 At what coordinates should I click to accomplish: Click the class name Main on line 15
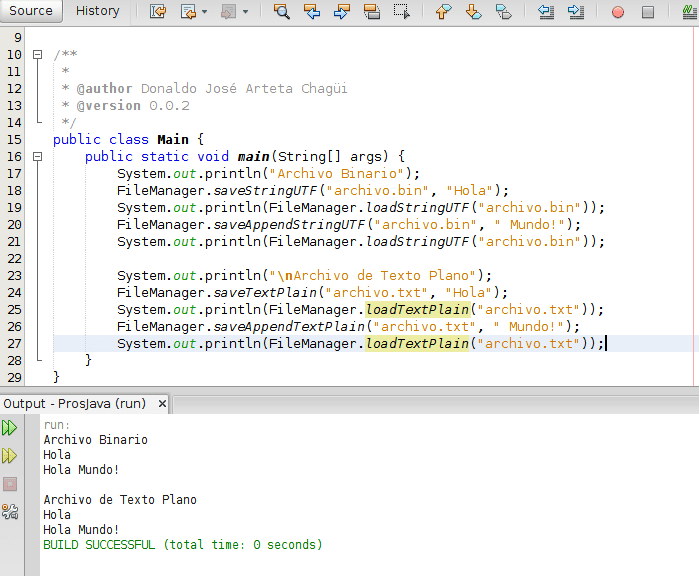point(173,140)
